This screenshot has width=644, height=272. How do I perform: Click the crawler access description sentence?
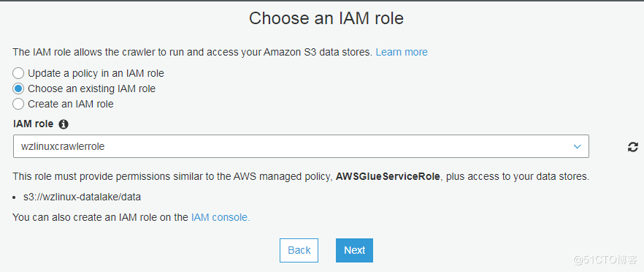[x=193, y=52]
